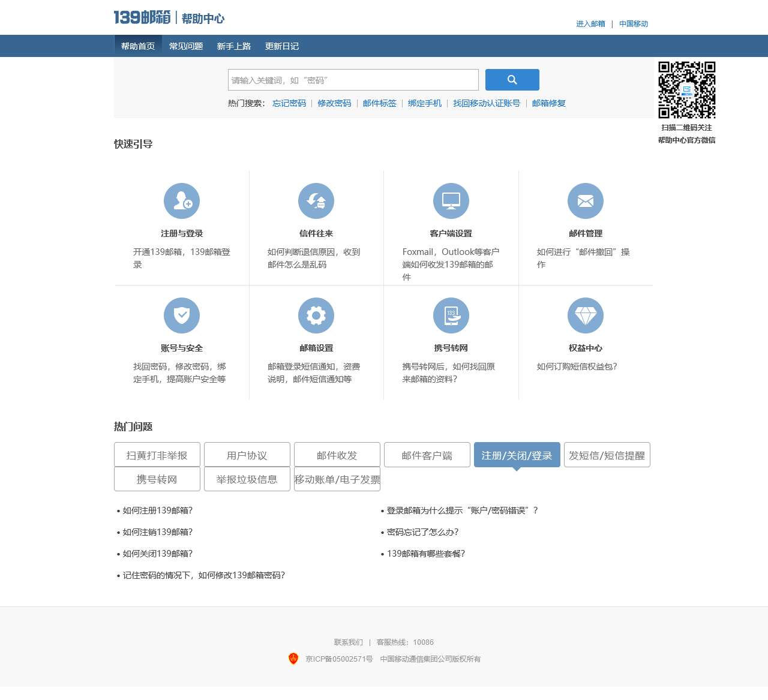
Task: Click the 139邮箱 logo
Action: point(142,17)
